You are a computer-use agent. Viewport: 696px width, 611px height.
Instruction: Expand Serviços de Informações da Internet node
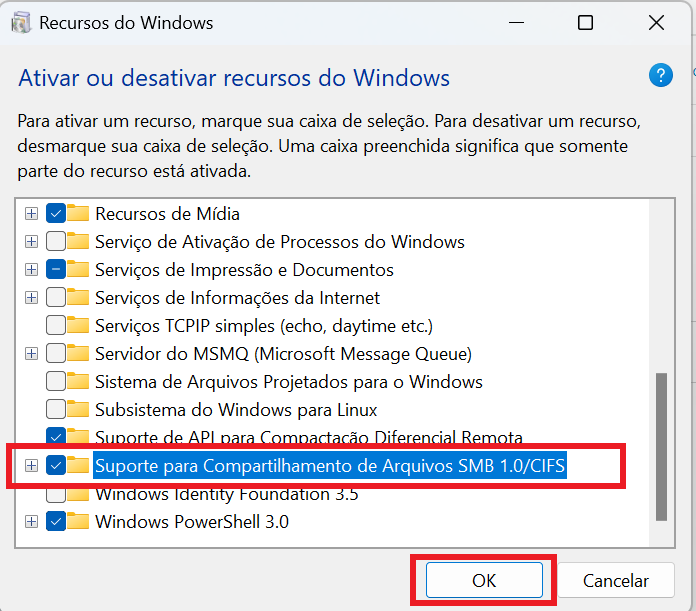(31, 297)
